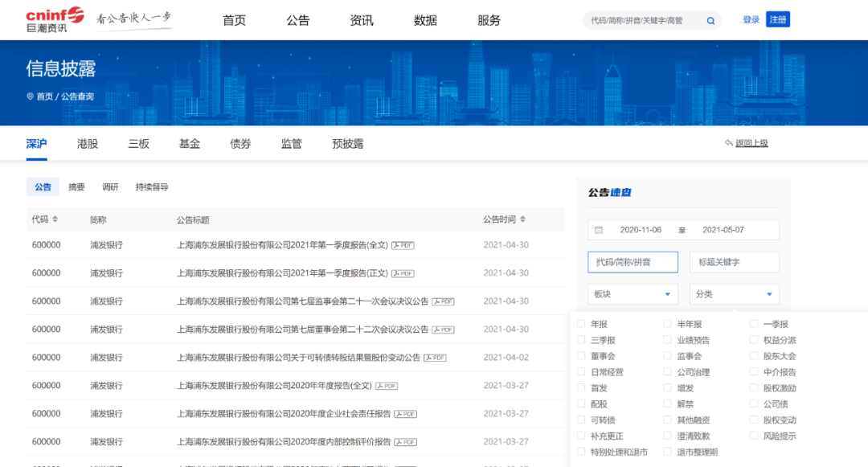Check the 董事会 checkbox
This screenshot has width=868, height=467.
point(581,356)
